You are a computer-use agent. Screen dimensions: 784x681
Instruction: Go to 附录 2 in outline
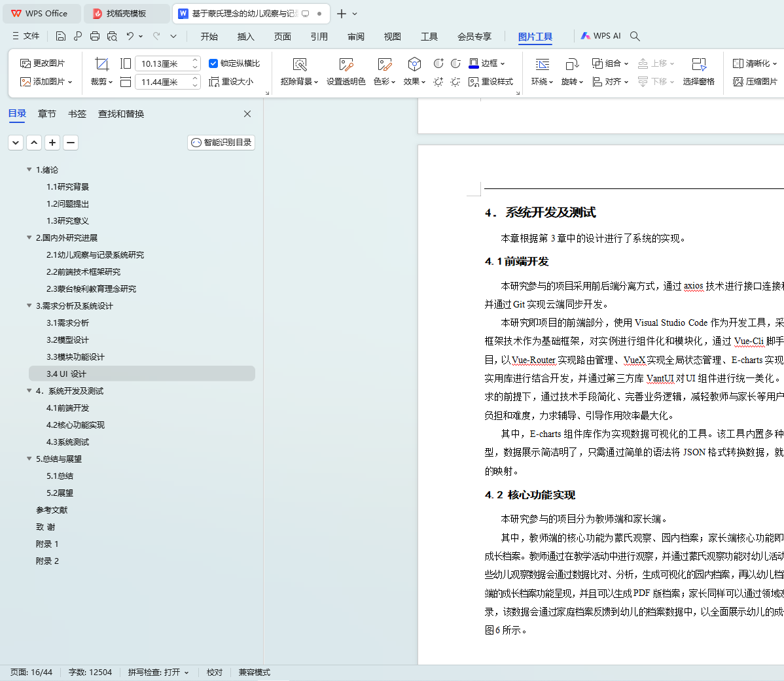coord(48,561)
